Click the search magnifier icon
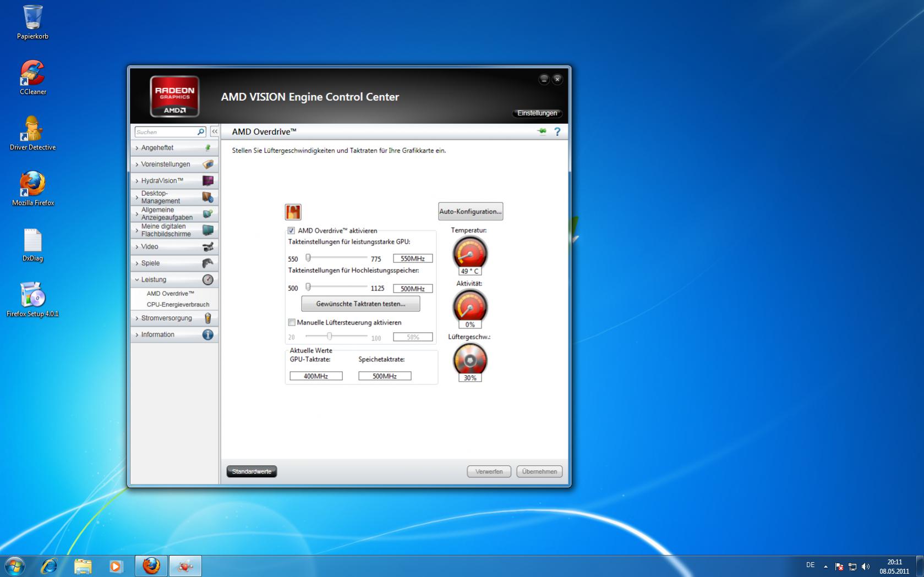This screenshot has width=924, height=577. tap(201, 132)
